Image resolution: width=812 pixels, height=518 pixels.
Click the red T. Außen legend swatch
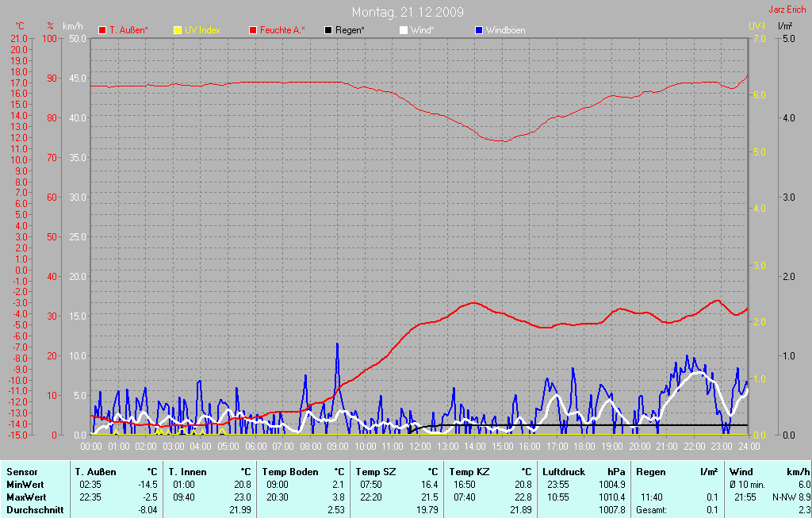[x=102, y=30]
